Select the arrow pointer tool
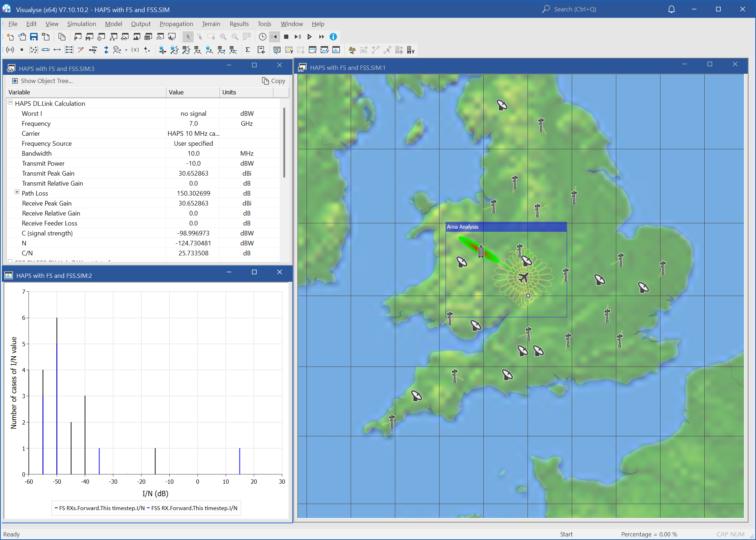Image resolution: width=756 pixels, height=540 pixels. pyautogui.click(x=188, y=37)
